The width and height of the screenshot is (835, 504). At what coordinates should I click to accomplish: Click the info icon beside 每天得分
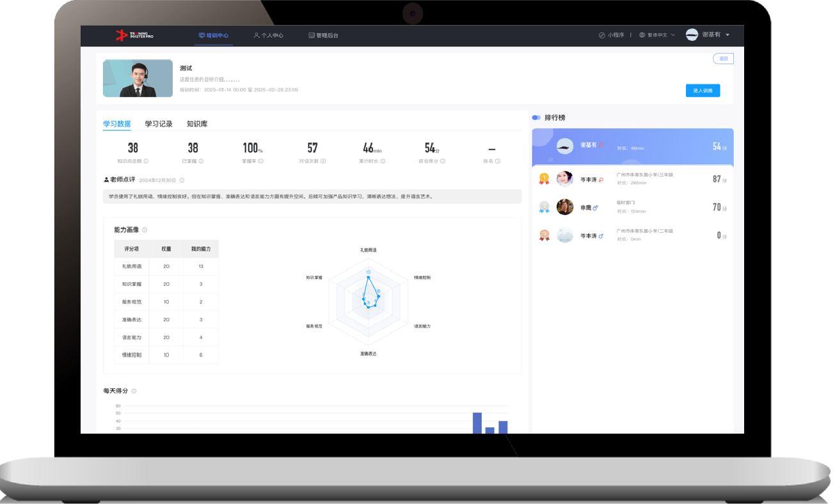(x=134, y=391)
